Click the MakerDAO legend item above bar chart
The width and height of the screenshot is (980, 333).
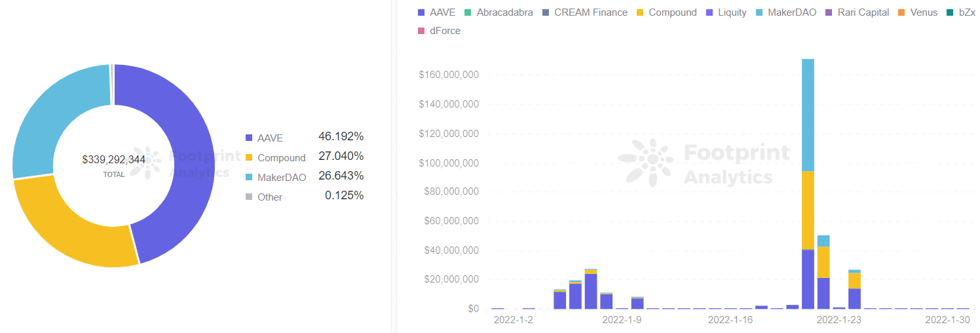[785, 12]
